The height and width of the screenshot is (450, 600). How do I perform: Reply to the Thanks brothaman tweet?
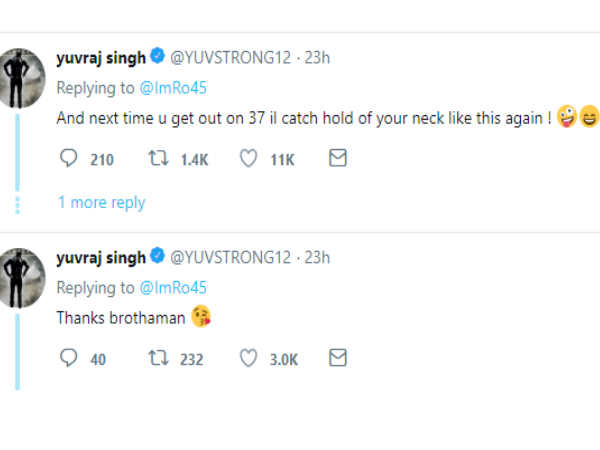point(69,358)
